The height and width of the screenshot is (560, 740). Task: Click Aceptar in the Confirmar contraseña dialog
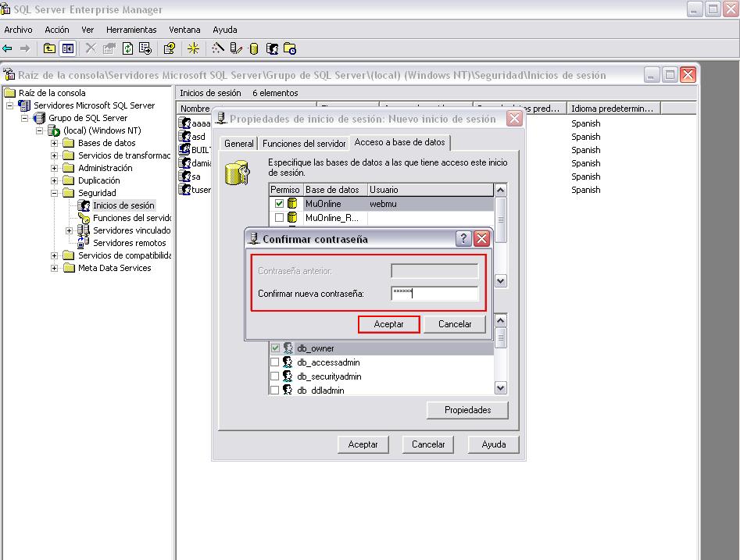coord(389,324)
